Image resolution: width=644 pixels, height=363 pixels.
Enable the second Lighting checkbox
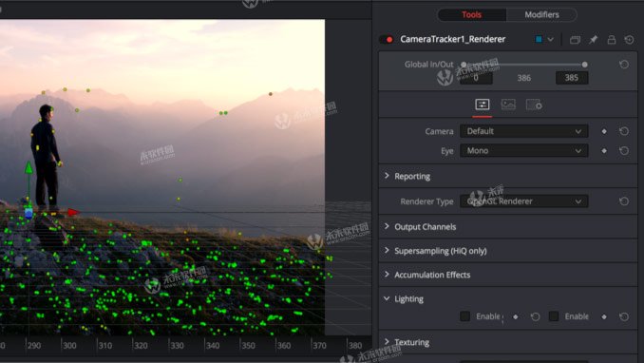[x=554, y=316]
